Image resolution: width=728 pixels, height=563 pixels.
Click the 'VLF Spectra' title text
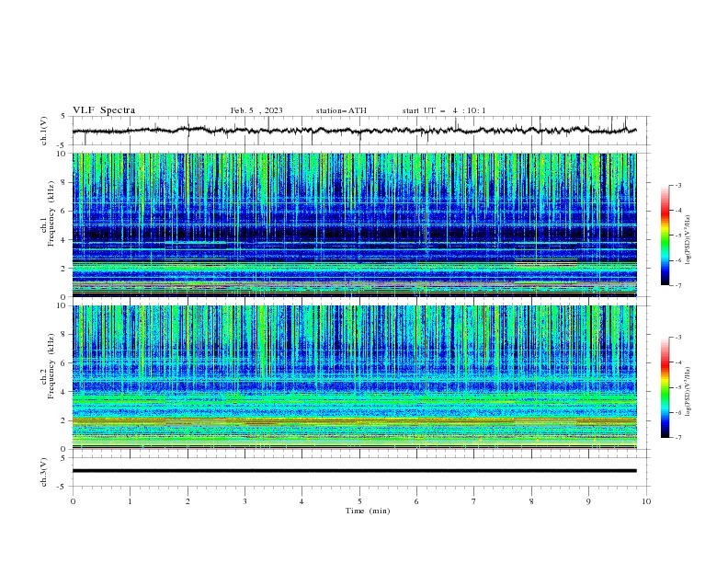click(104, 110)
